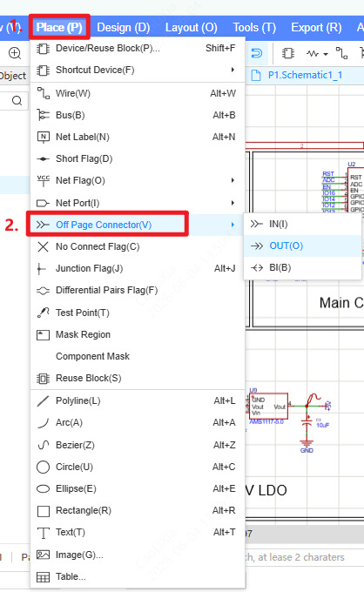Image resolution: width=364 pixels, height=592 pixels.
Task: Click the Differential Pairs Flag(F) icon
Action: (x=43, y=290)
